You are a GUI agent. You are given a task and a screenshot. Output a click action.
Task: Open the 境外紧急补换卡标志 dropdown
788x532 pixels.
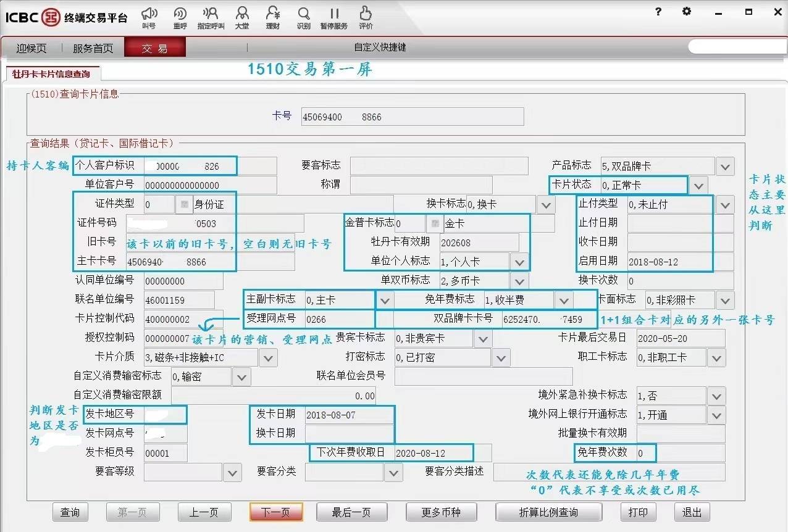click(716, 396)
